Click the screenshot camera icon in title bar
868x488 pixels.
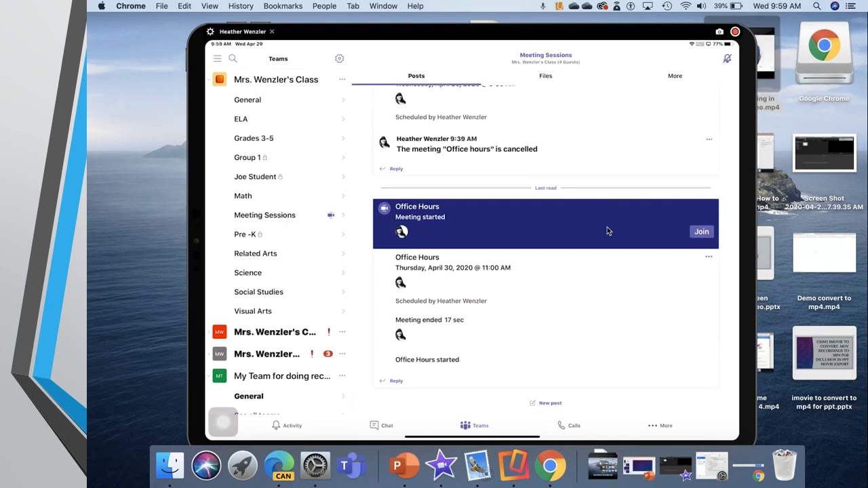tap(719, 32)
